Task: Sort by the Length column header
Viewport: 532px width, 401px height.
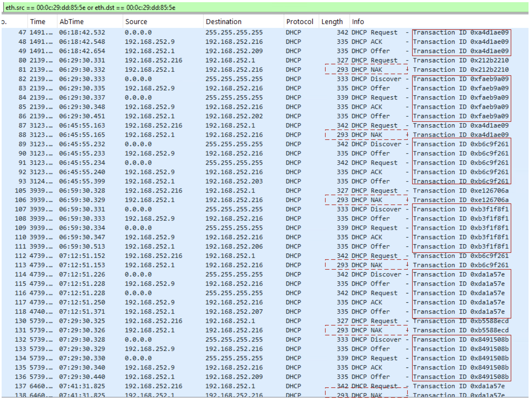Action: tap(334, 22)
